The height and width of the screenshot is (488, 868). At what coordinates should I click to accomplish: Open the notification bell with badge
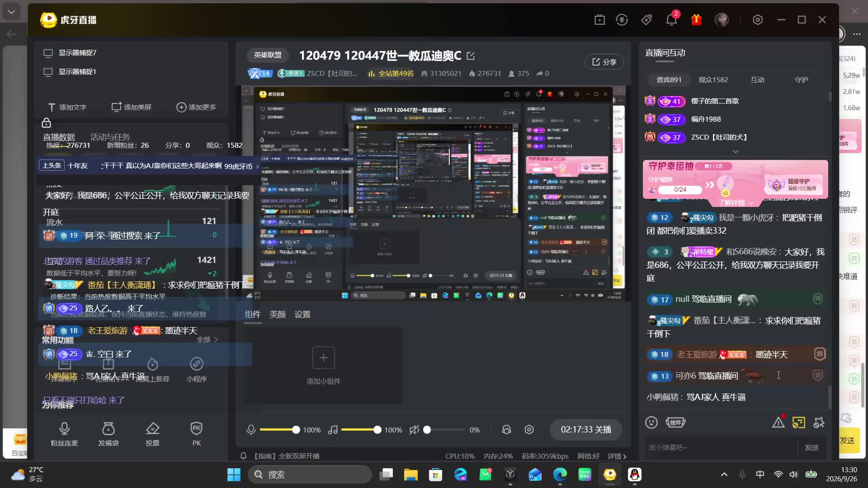pos(671,19)
